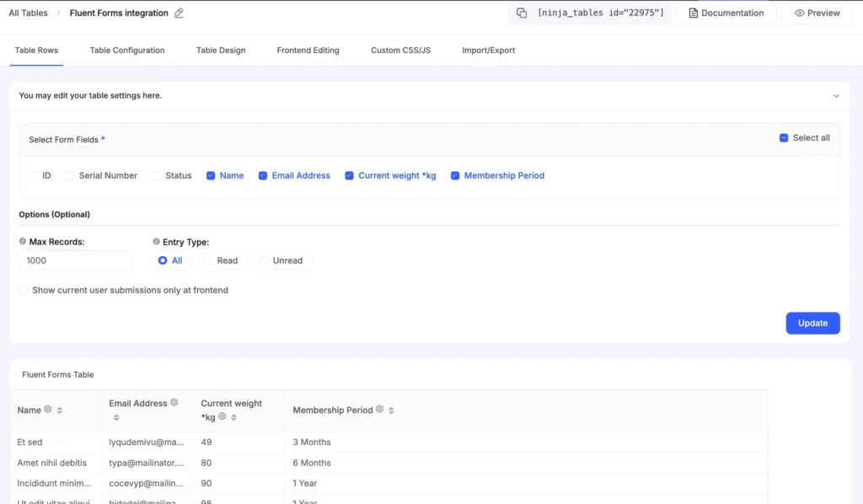Open settings gear for the Name column
The height and width of the screenshot is (504, 863).
pos(46,410)
